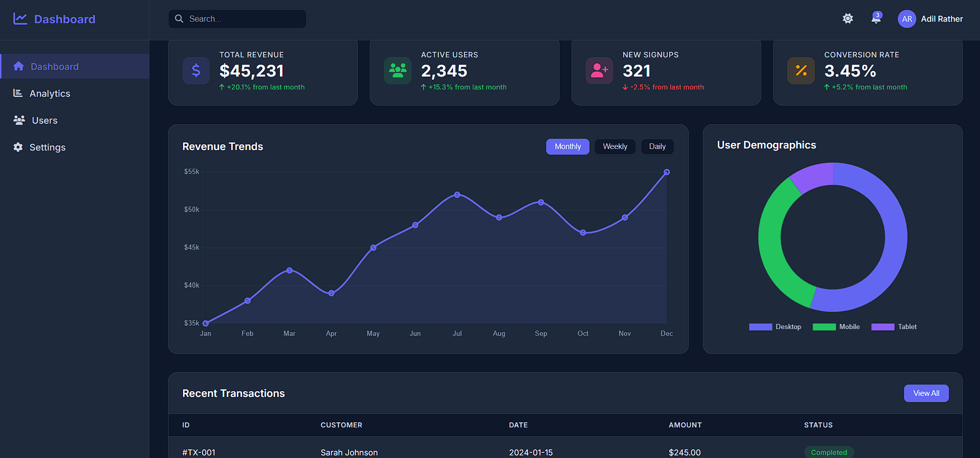Click the Recent Transactions heading

(x=234, y=393)
